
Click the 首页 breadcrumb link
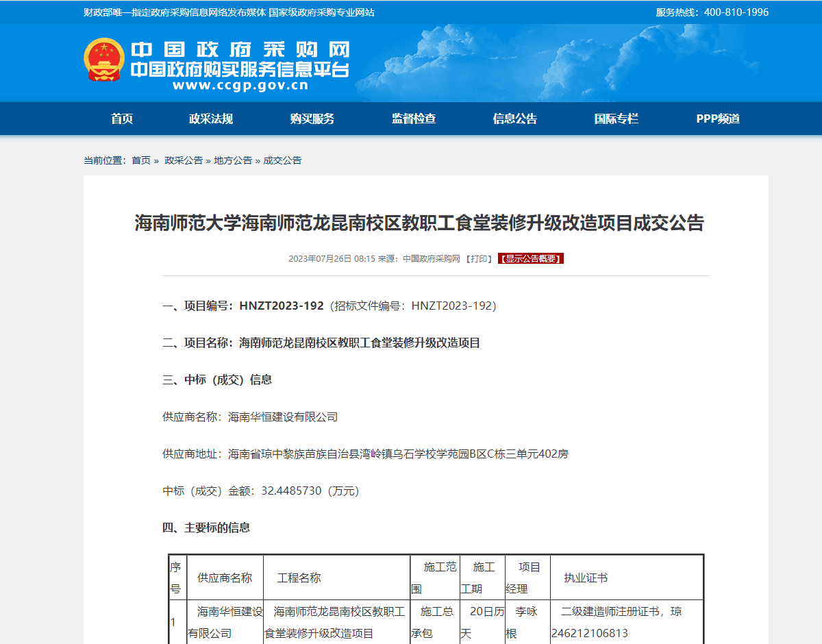141,160
